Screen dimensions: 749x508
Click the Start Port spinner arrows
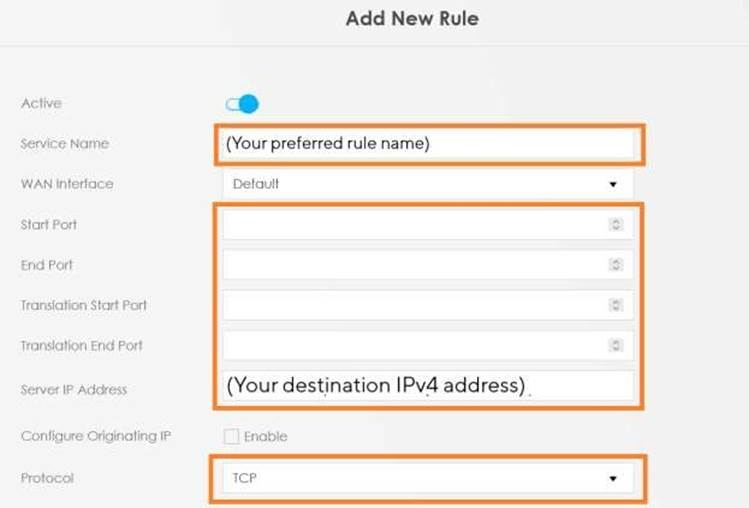[x=616, y=225]
